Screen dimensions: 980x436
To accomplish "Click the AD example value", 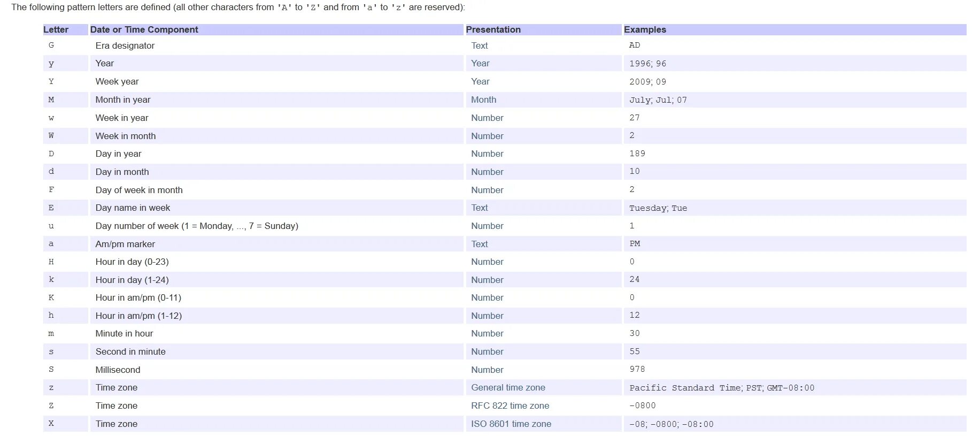I will (x=635, y=45).
